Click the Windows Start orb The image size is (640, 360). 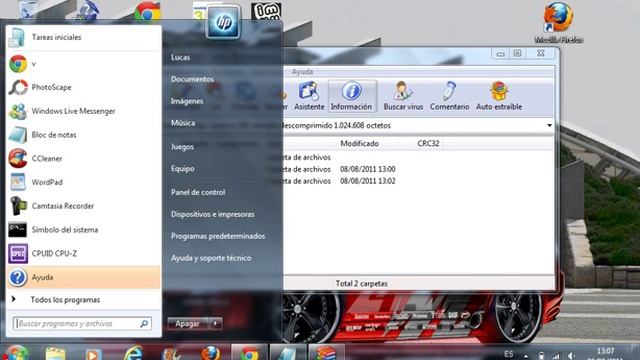(16, 353)
